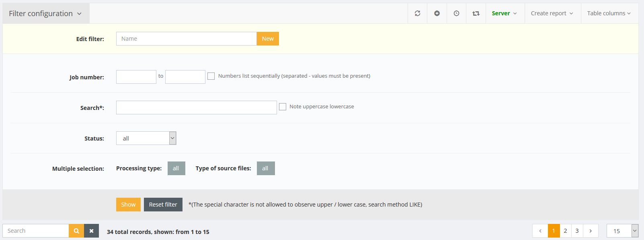Screen dimensions: 644x240
Task: Click the magnifier search button at bottom
Action: click(x=76, y=231)
